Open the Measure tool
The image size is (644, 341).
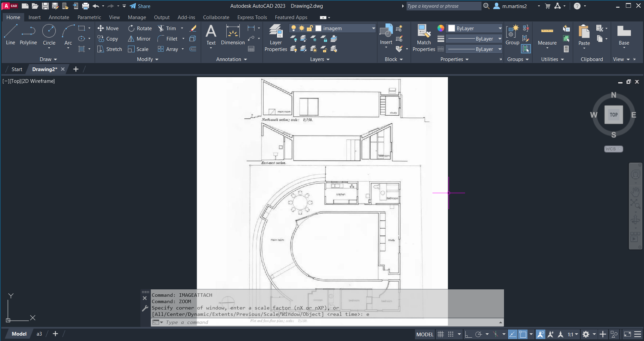click(x=547, y=35)
